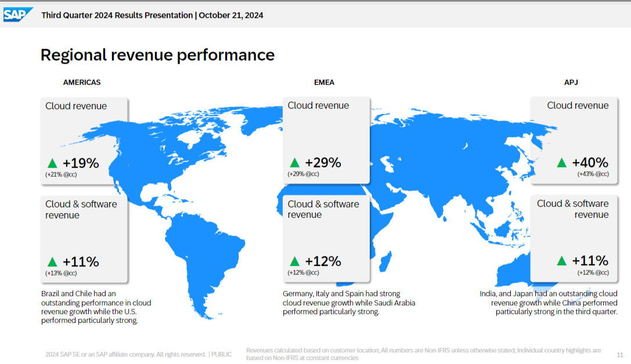Screen dimensions: 631x364
Task: Click the APJ region heading
Action: click(x=571, y=82)
